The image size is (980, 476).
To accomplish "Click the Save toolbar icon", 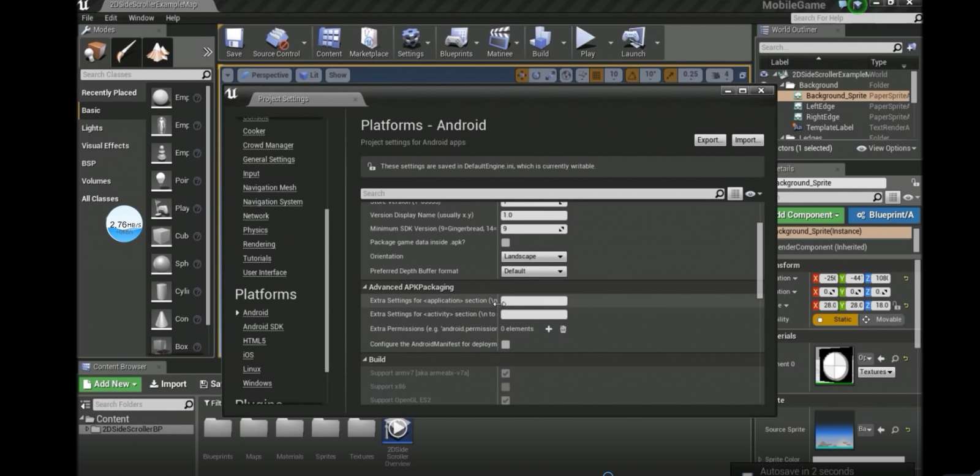I will (234, 42).
